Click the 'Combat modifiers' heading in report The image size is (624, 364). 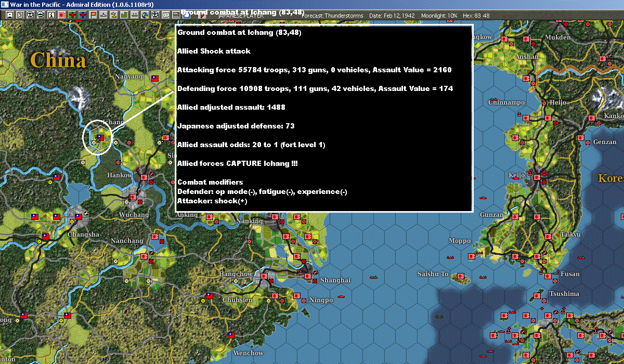(x=210, y=182)
